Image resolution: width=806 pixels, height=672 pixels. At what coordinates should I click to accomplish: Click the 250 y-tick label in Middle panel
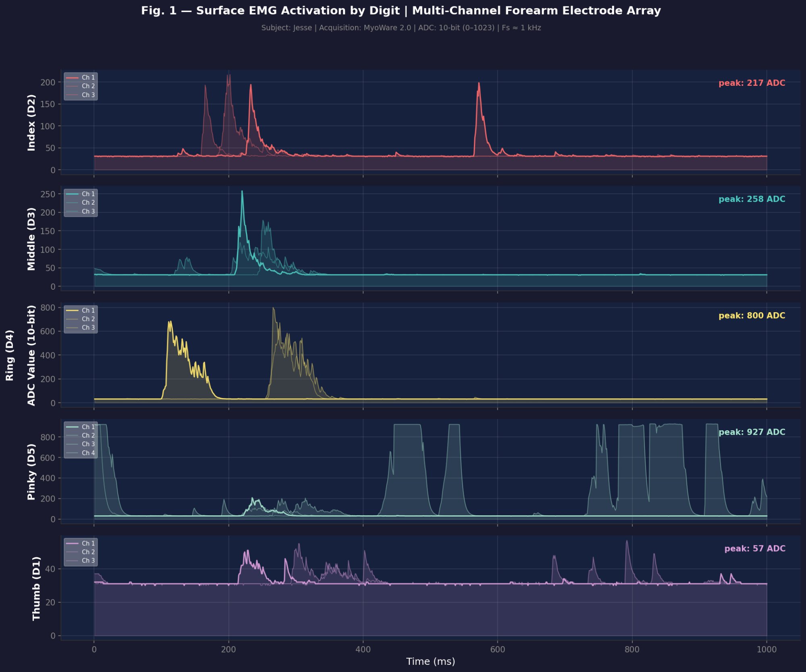click(x=48, y=194)
